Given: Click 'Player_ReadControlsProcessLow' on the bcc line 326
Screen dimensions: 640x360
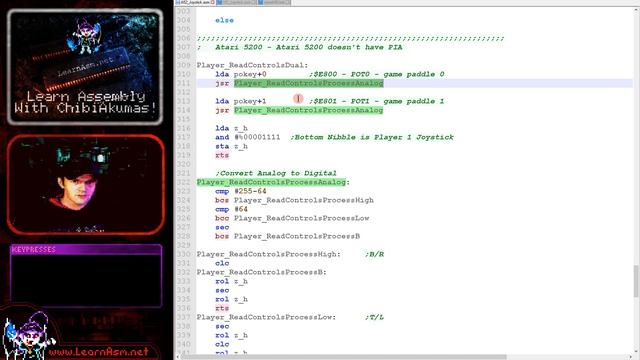Looking at the screenshot, I should pos(302,218).
